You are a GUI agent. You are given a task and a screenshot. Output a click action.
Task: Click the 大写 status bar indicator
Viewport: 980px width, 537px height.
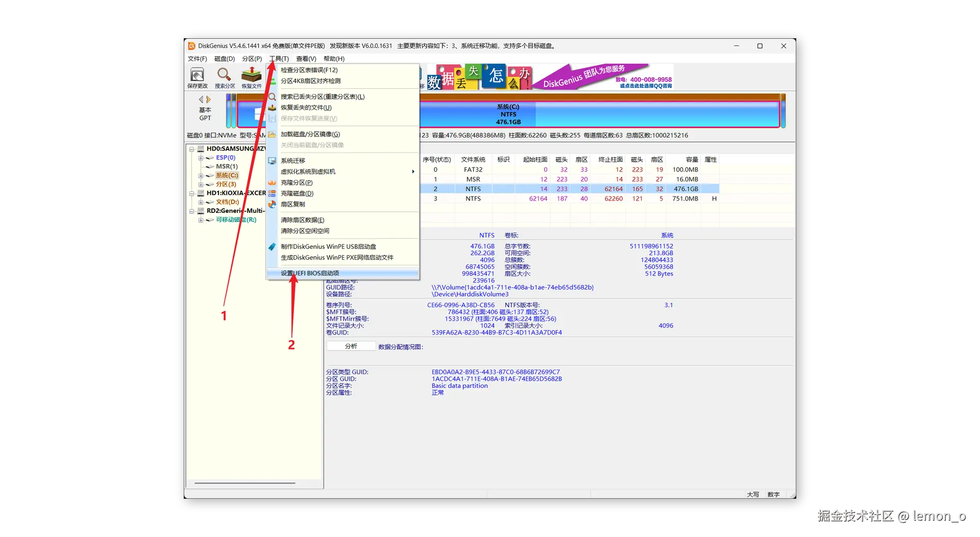pyautogui.click(x=753, y=495)
